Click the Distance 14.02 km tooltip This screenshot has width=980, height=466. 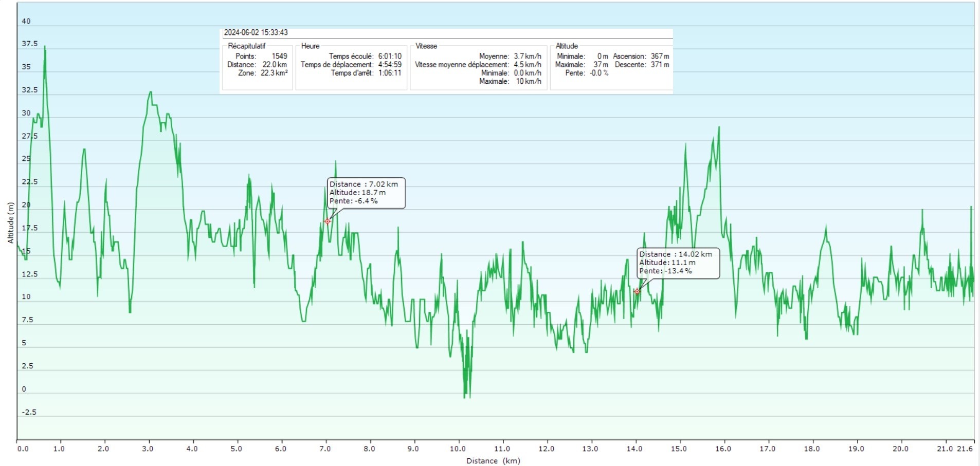[678, 263]
